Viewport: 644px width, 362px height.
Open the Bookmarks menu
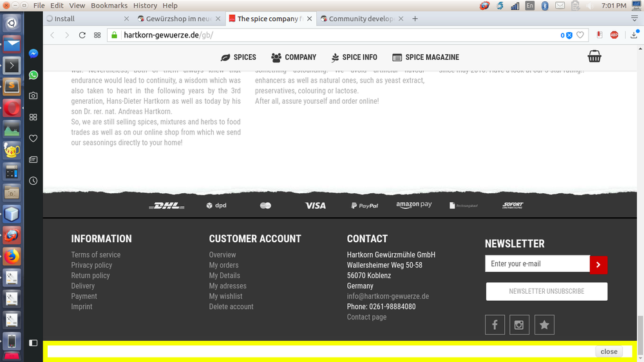[109, 5]
